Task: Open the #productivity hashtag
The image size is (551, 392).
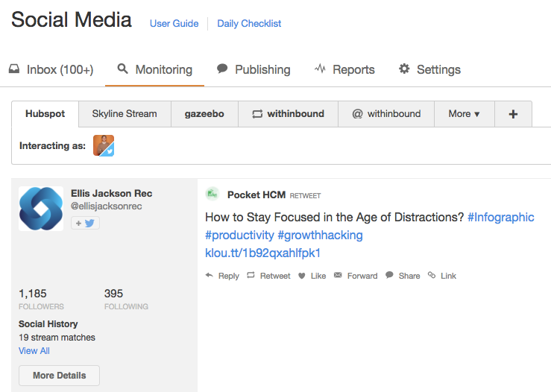Action: pos(239,235)
